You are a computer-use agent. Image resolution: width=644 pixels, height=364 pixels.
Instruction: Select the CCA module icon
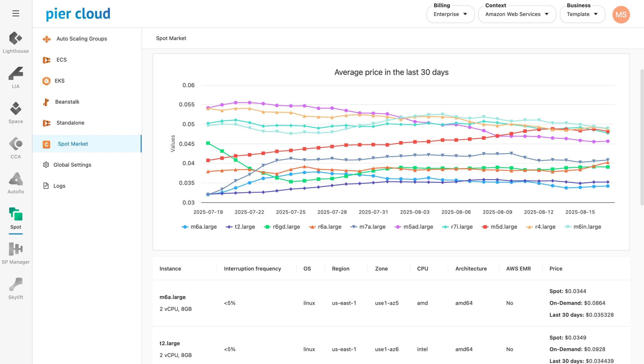[x=16, y=144]
